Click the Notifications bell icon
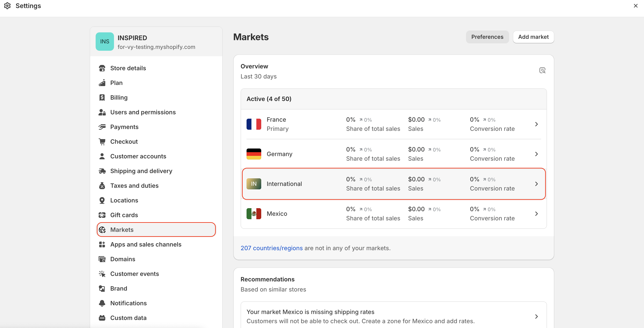The image size is (644, 328). click(102, 303)
